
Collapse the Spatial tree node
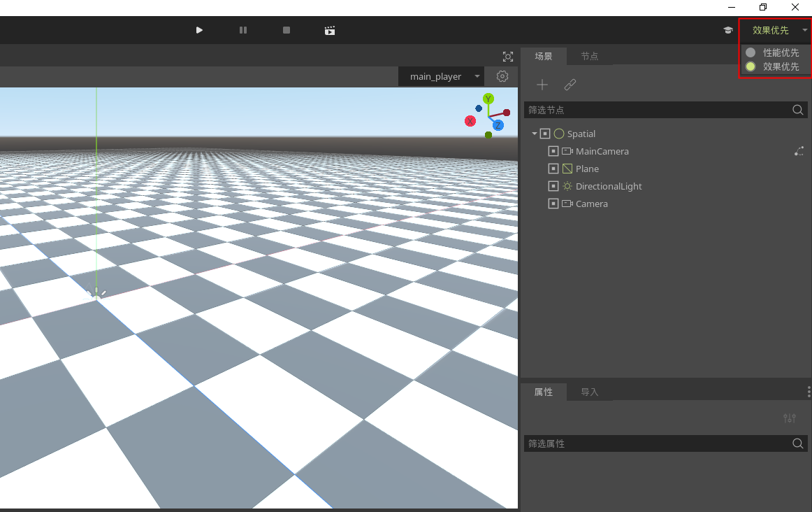[x=535, y=134]
